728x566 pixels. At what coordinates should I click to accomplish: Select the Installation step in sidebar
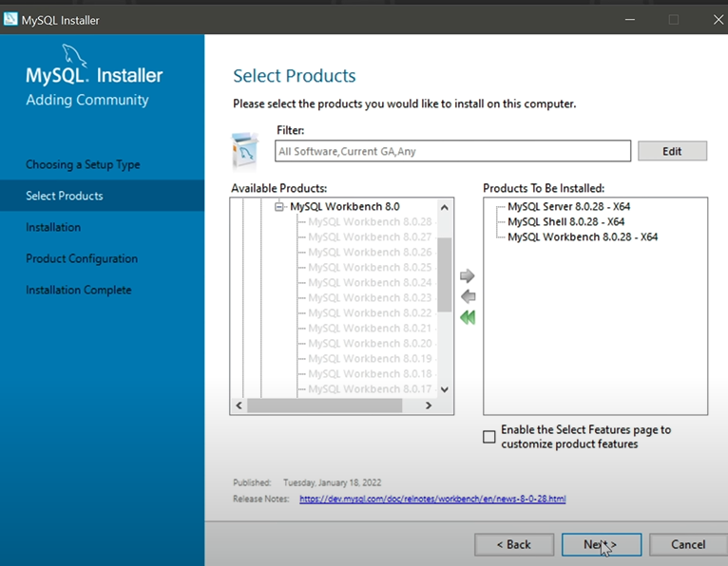click(x=53, y=227)
